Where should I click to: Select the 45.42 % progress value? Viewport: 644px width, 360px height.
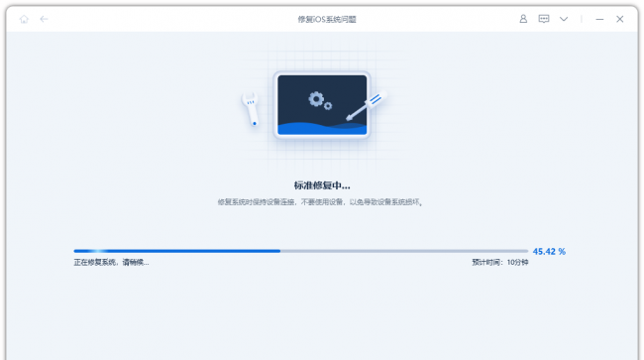click(549, 252)
